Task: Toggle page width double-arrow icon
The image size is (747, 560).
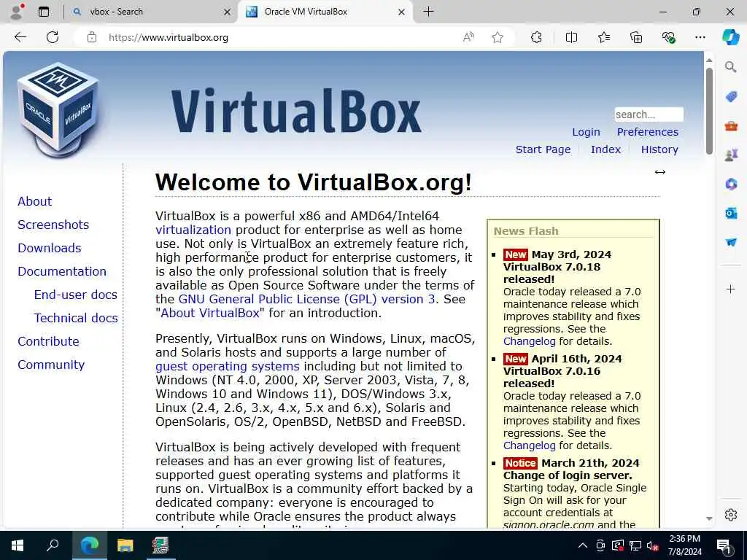Action: pyautogui.click(x=659, y=172)
